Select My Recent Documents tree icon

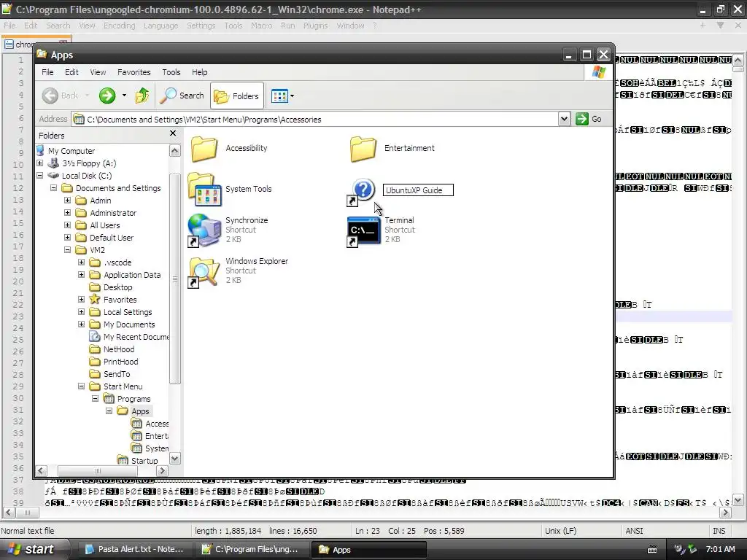[95, 336]
